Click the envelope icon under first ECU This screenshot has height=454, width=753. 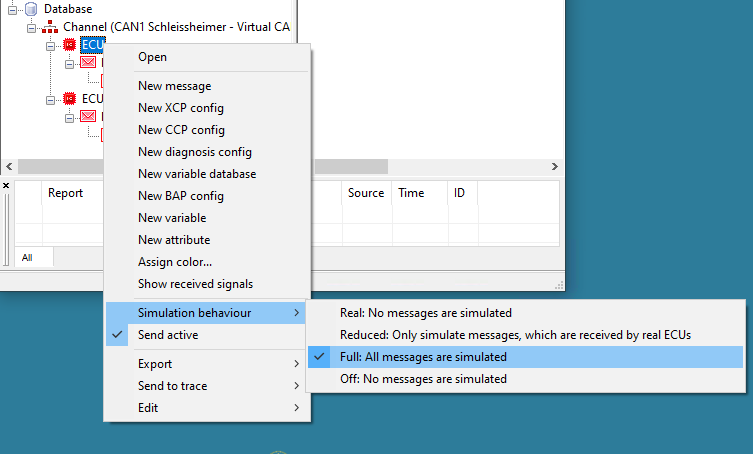[x=88, y=63]
